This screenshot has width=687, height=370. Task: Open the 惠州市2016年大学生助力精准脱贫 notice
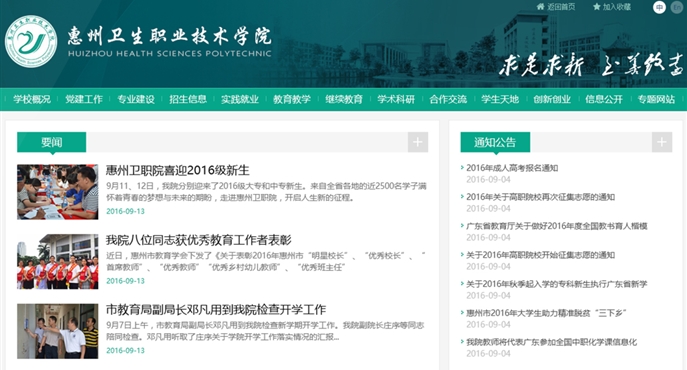click(546, 313)
